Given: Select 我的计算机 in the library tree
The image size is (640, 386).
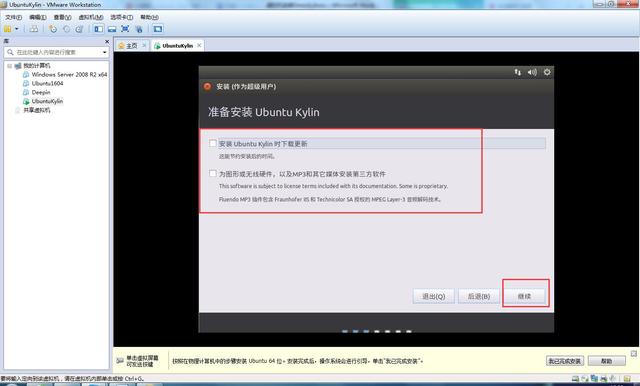Looking at the screenshot, I should (x=37, y=65).
